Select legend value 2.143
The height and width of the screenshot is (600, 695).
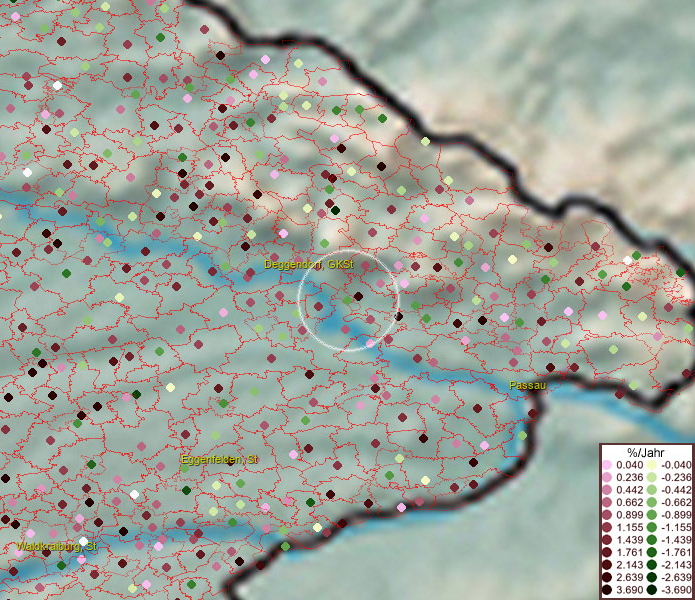629,565
